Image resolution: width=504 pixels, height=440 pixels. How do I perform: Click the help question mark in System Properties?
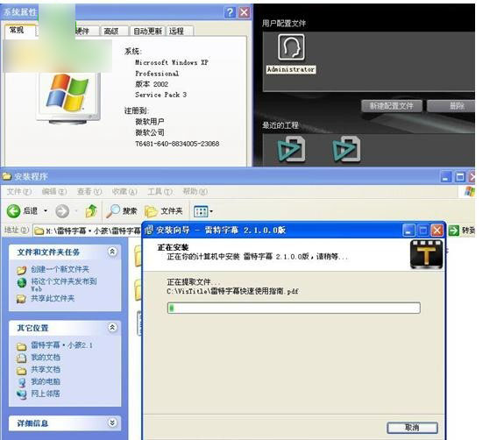click(230, 12)
